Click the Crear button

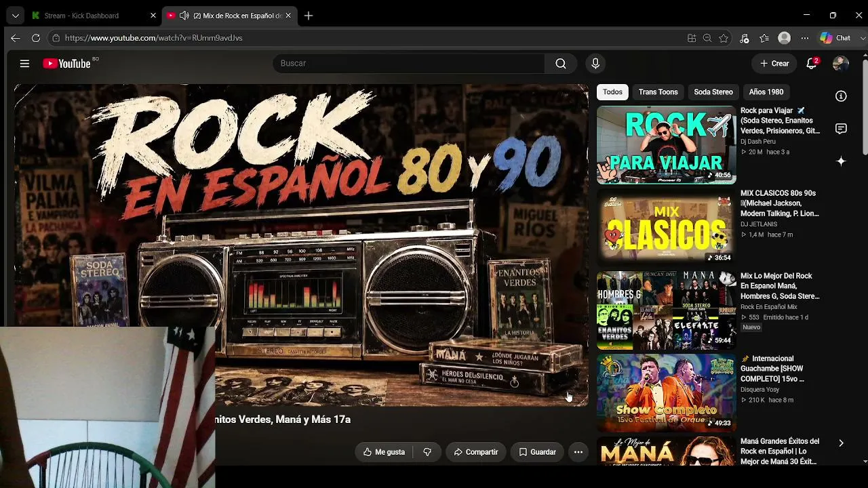tap(774, 63)
